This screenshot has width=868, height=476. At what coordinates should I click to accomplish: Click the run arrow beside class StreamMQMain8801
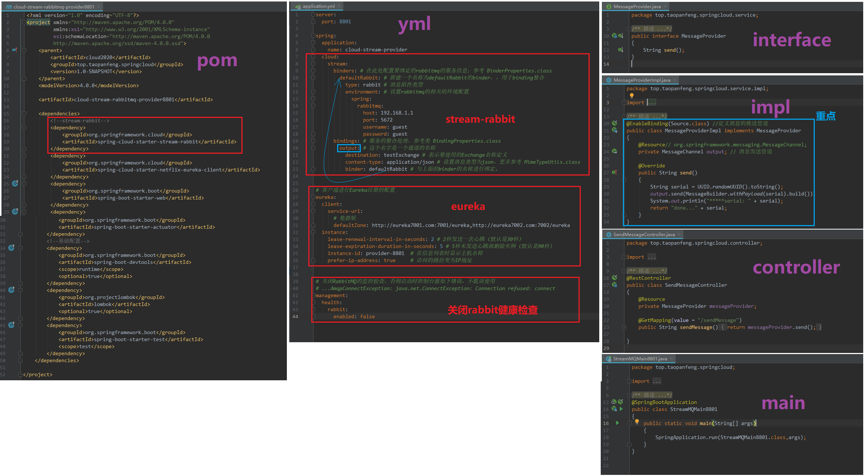621,409
